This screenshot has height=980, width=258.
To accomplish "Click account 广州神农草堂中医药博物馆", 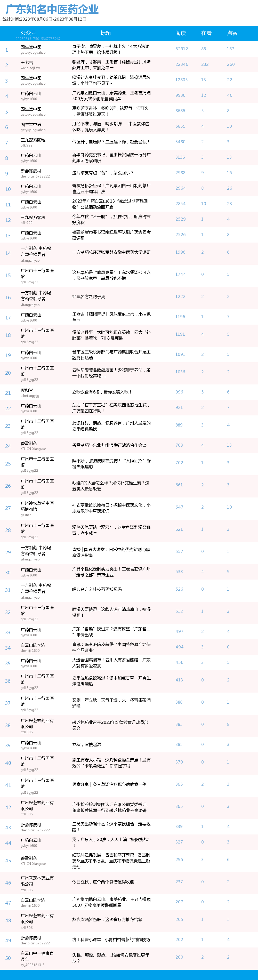I will [37, 506].
